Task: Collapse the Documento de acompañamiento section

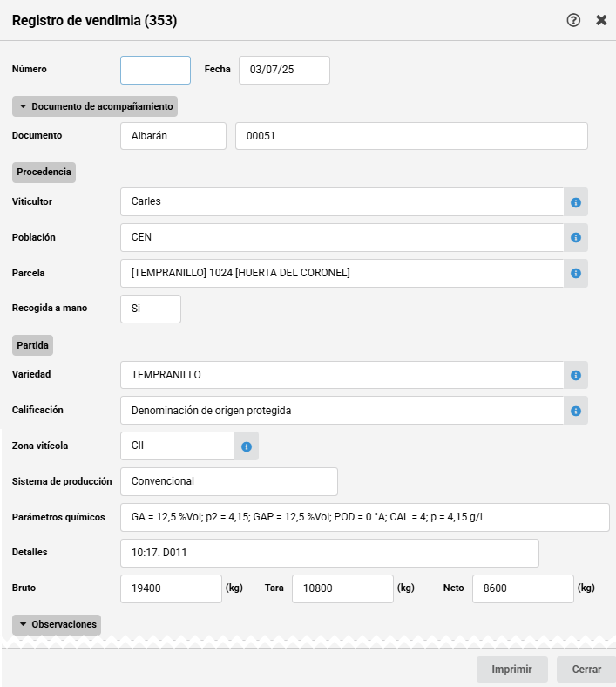Action: click(x=95, y=106)
